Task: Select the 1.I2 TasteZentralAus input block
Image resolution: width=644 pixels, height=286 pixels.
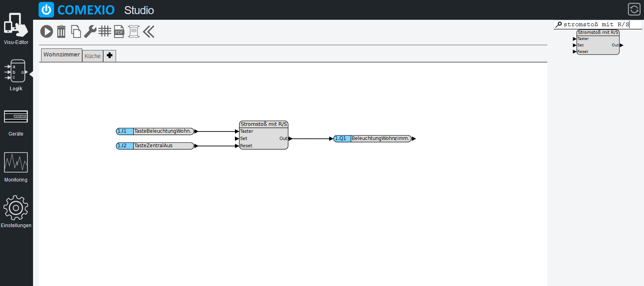Action: point(155,146)
